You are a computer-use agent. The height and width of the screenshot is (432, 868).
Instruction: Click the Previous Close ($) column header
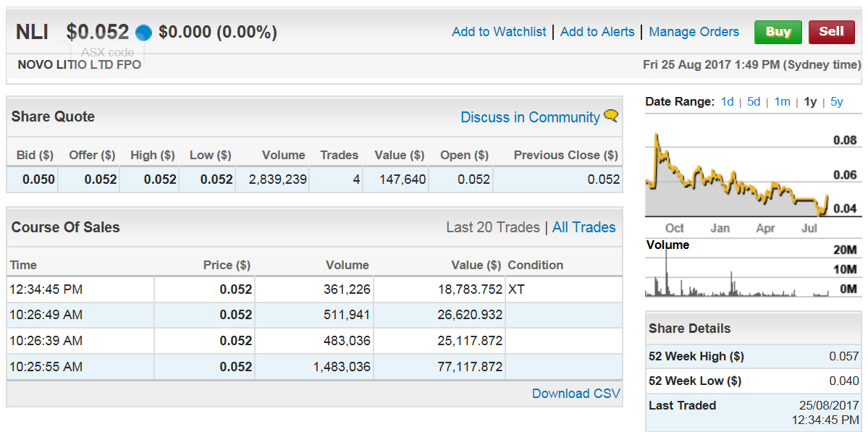tap(565, 156)
